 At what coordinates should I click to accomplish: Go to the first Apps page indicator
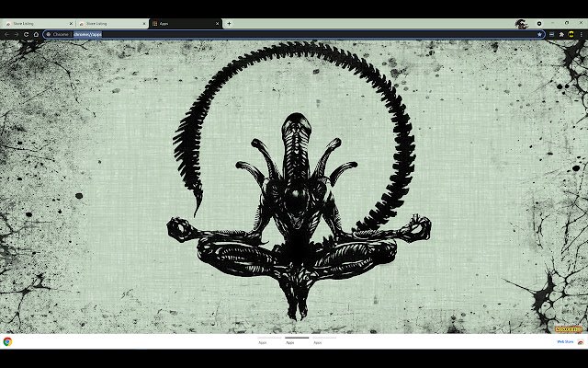(269, 340)
